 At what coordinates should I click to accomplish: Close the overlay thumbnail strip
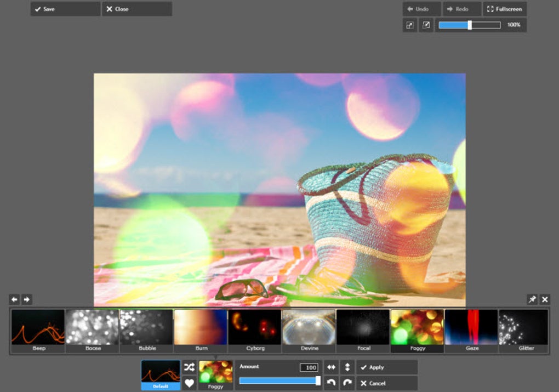[545, 299]
